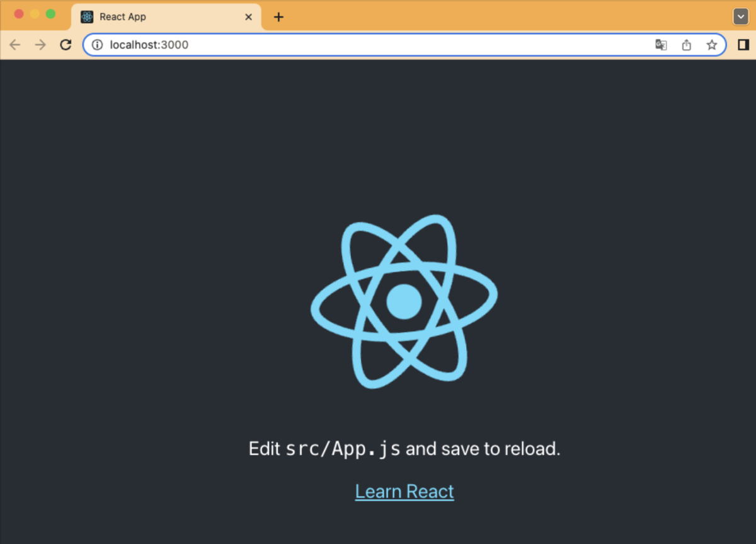Minimize the window with the yellow button
756x544 pixels.
point(35,14)
